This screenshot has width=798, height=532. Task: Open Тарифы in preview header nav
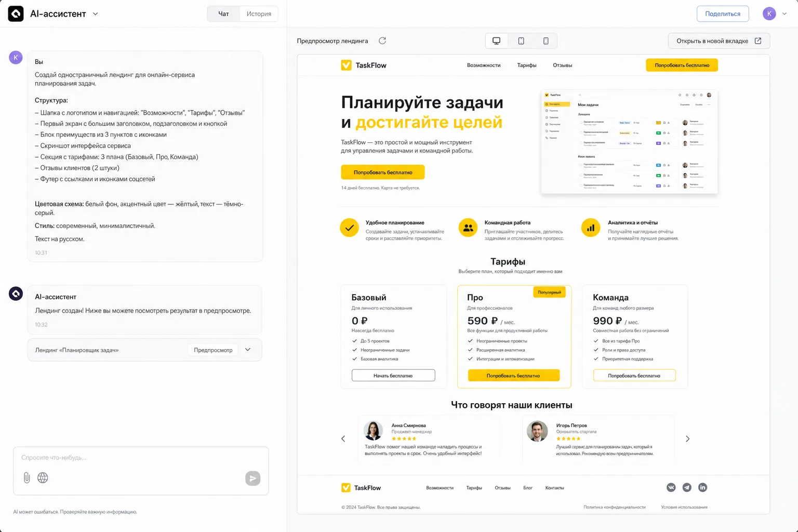coord(527,65)
